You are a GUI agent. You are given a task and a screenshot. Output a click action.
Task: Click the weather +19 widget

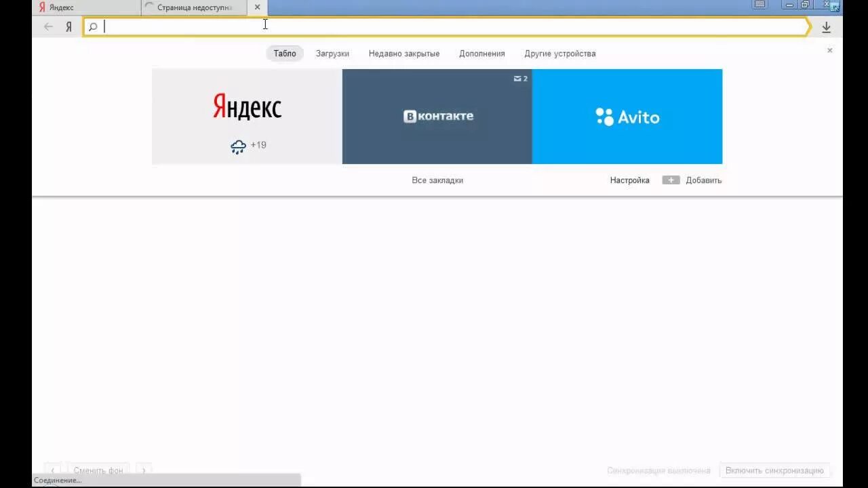[248, 146]
